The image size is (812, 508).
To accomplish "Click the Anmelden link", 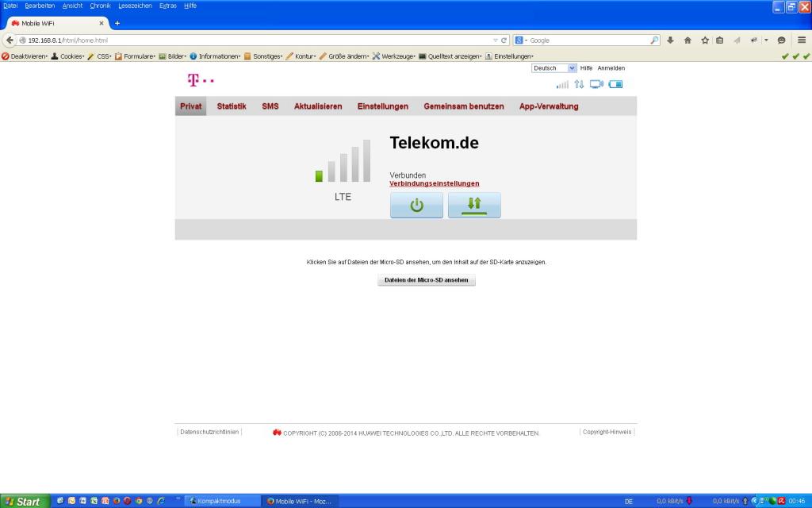I will coord(611,68).
